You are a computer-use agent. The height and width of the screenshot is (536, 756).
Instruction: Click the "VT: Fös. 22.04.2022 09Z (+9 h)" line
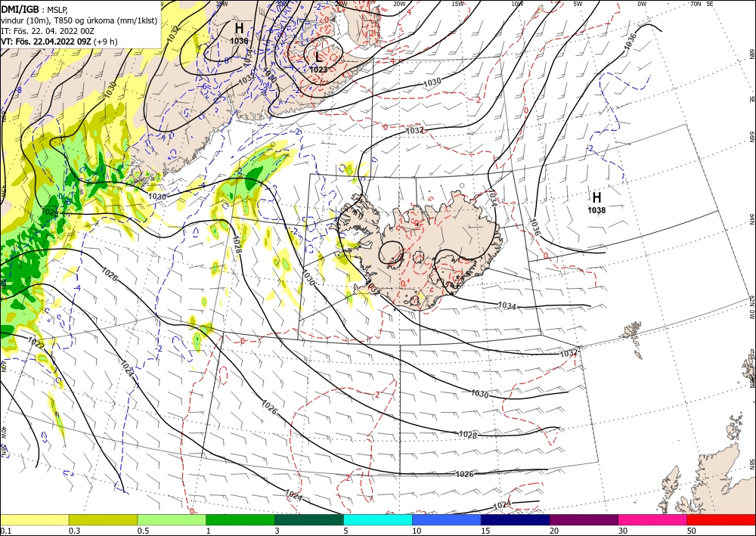[59, 42]
